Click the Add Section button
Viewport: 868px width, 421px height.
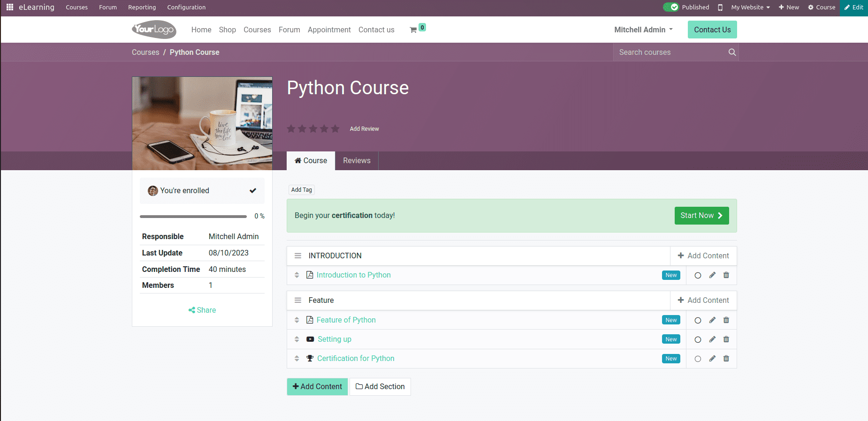tap(380, 387)
